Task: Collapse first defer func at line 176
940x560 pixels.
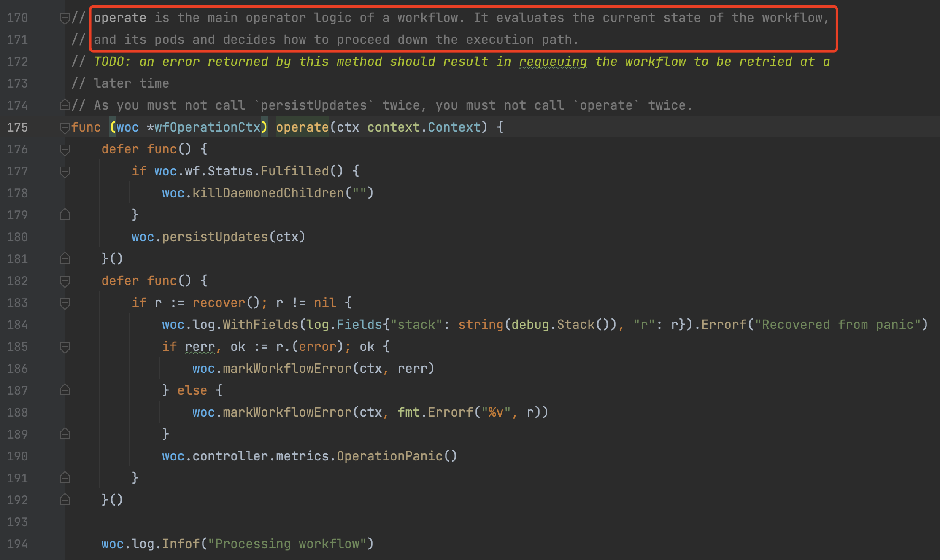Action: tap(65, 149)
